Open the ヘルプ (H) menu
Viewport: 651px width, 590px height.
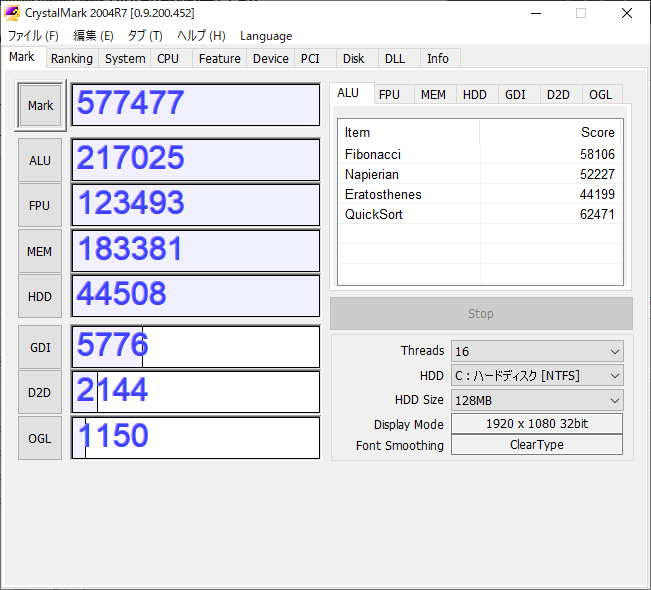(x=201, y=36)
